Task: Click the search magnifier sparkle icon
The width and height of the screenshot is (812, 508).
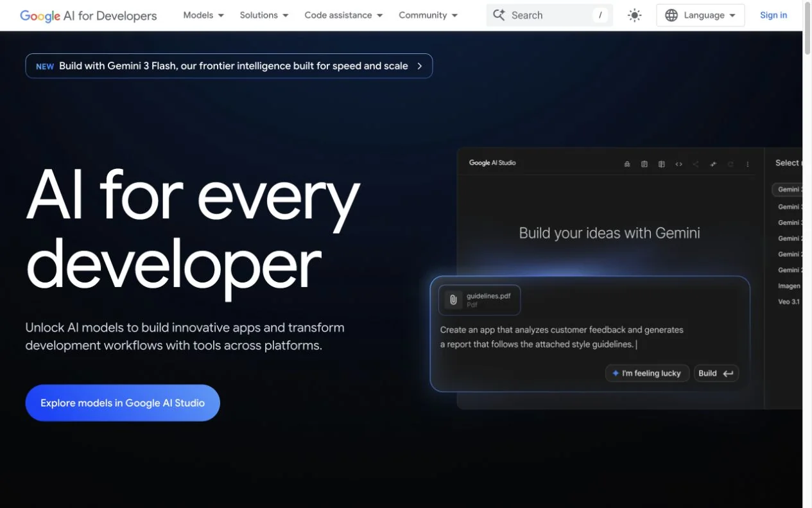Action: point(499,15)
